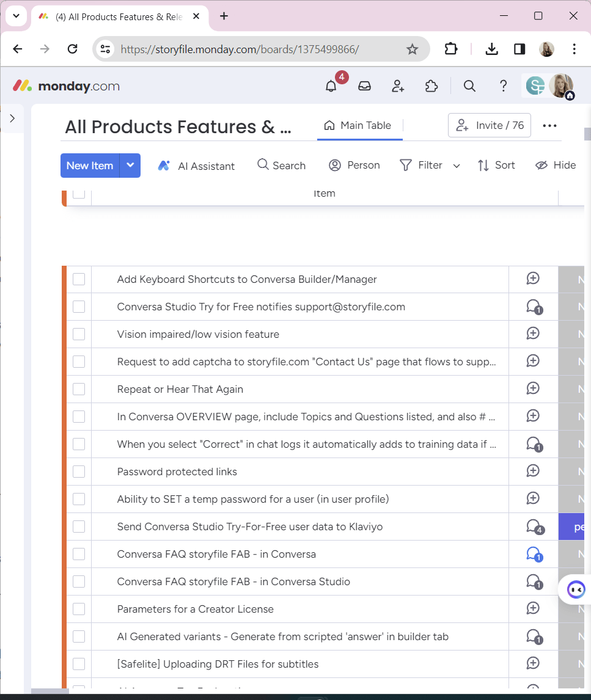Open the browser downloads icon
Viewport: 591px width, 700px height.
point(491,49)
